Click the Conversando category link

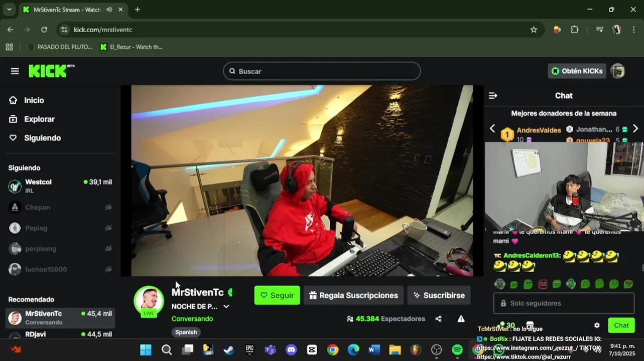[192, 319]
